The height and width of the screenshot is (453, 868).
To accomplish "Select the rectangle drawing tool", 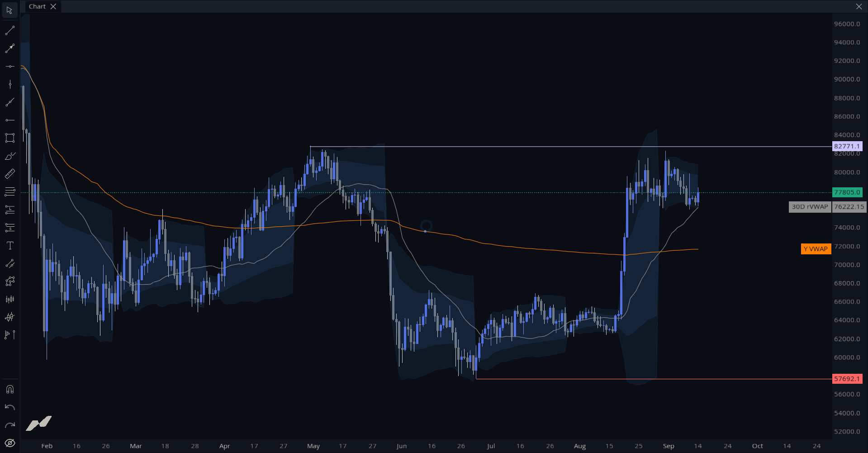I will (9, 138).
